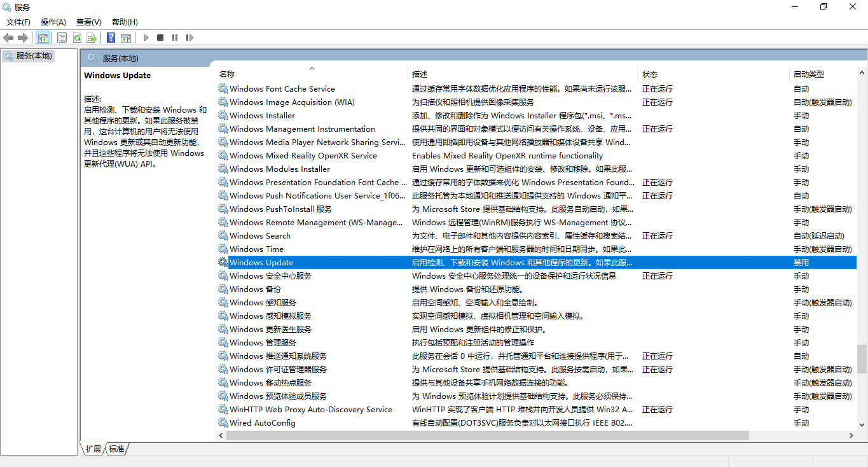
Task: Click gear icon of Windows 管理服务
Action: 223,342
